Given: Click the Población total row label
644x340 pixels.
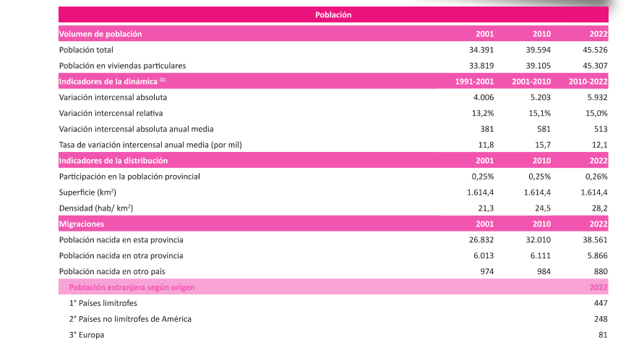Looking at the screenshot, I should (x=86, y=50).
